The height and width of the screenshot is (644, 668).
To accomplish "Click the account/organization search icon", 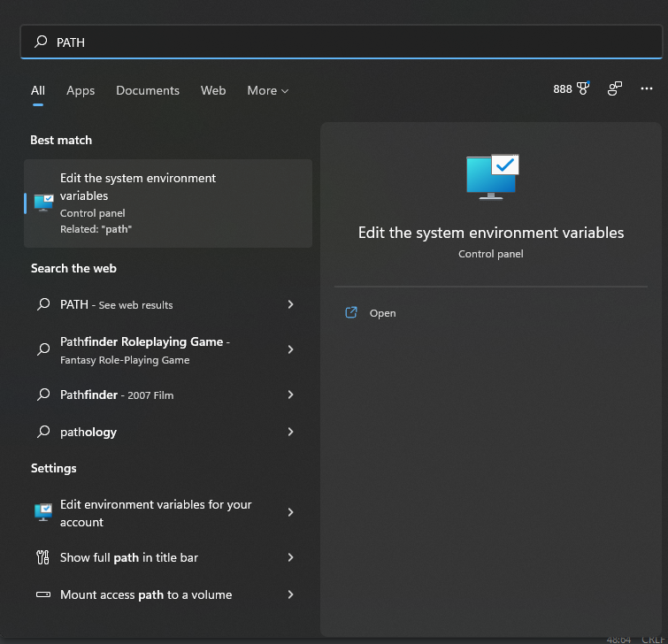I will point(614,88).
